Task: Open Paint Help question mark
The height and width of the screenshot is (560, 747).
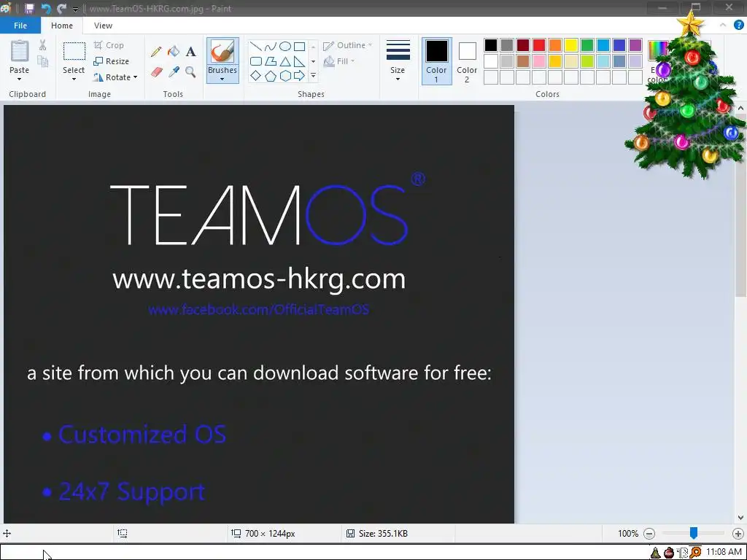Action: tap(738, 26)
